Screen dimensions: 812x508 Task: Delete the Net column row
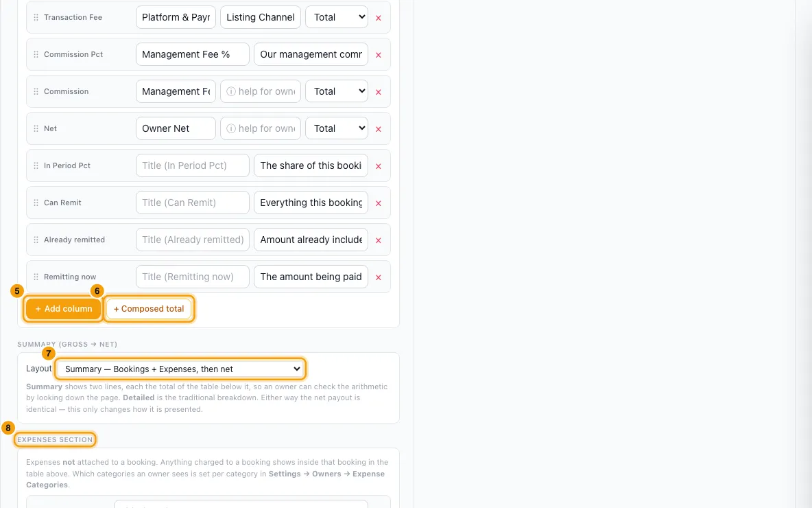click(379, 129)
